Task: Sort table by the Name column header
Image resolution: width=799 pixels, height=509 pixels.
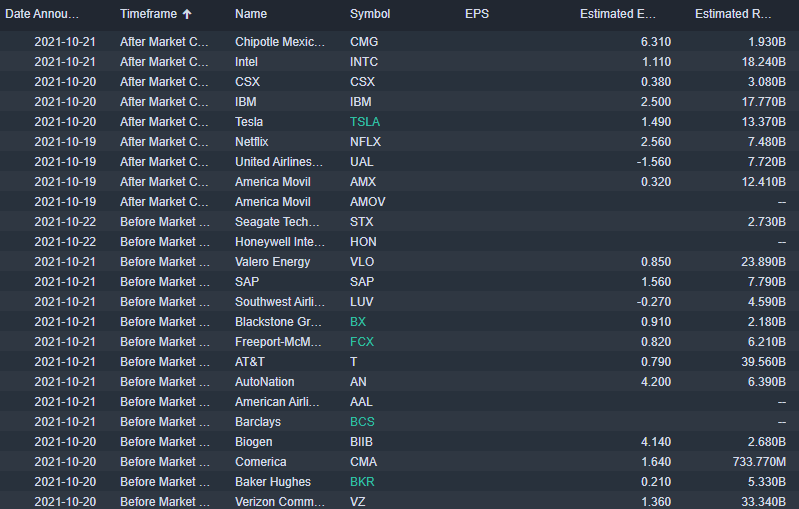Action: pos(251,14)
